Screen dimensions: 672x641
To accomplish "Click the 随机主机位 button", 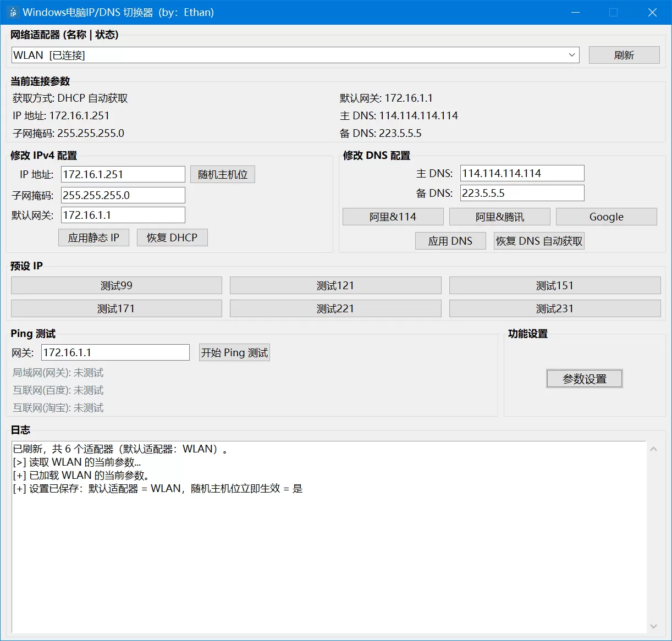I will 223,174.
